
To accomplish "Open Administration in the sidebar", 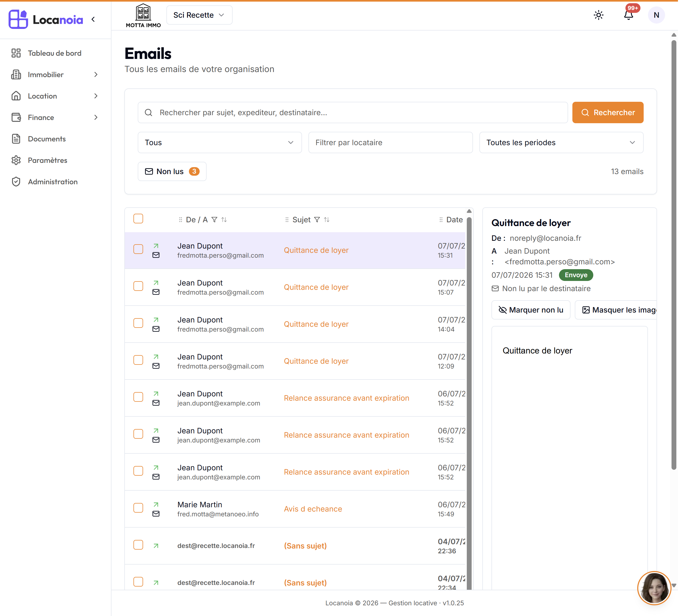I will [53, 182].
